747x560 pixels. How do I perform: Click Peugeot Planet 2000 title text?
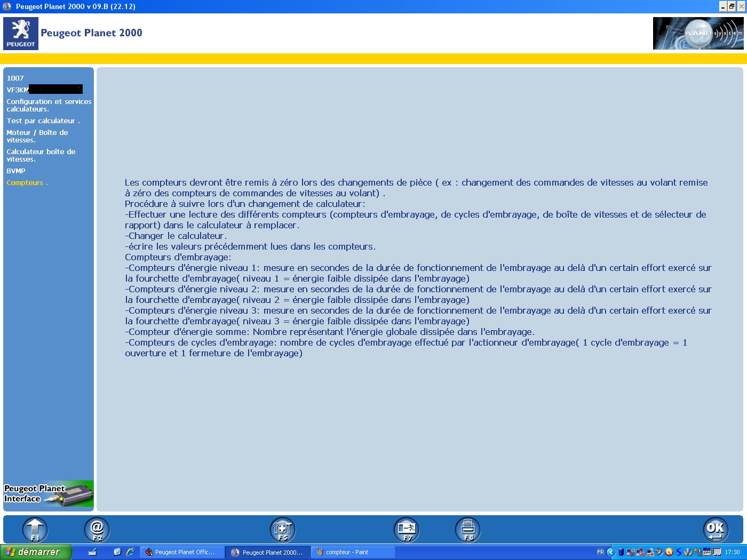(x=91, y=33)
